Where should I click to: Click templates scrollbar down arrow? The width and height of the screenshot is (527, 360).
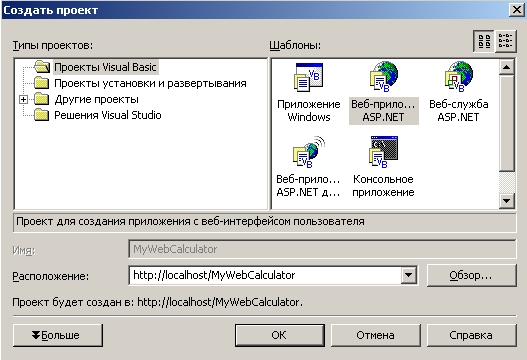pyautogui.click(x=506, y=201)
